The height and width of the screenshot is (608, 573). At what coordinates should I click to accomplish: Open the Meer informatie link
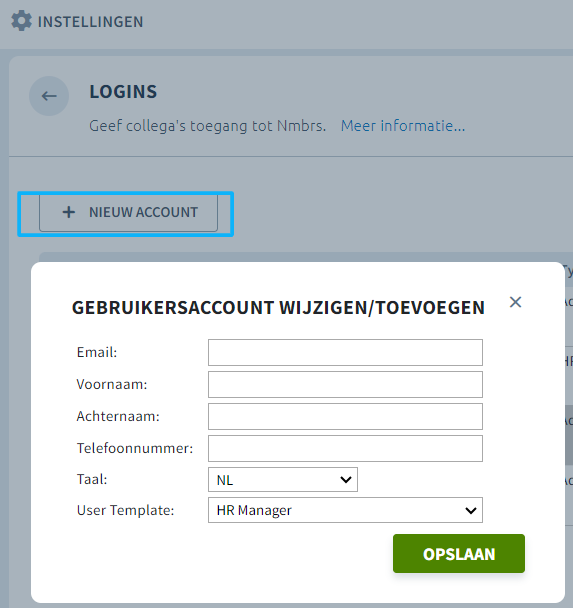point(403,126)
